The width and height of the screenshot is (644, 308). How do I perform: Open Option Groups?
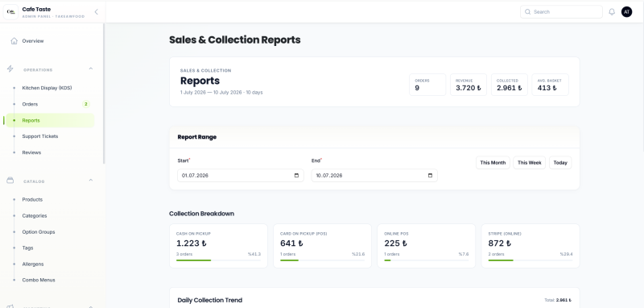(x=39, y=232)
